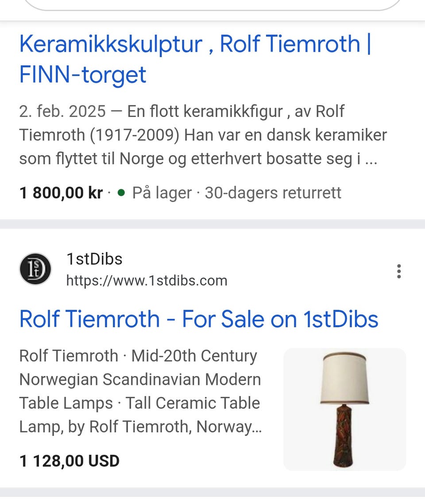Tap the FINN-torget part of the title
425x504 pixels.
coord(83,74)
